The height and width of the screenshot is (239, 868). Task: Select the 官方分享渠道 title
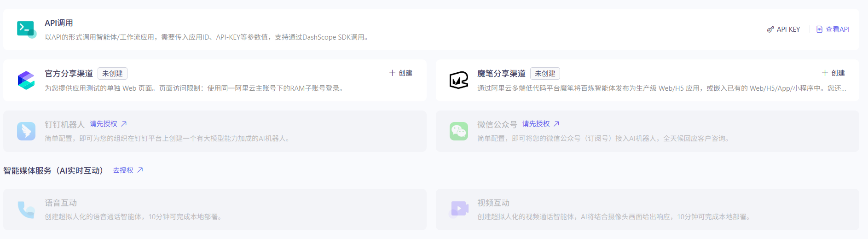(x=69, y=73)
